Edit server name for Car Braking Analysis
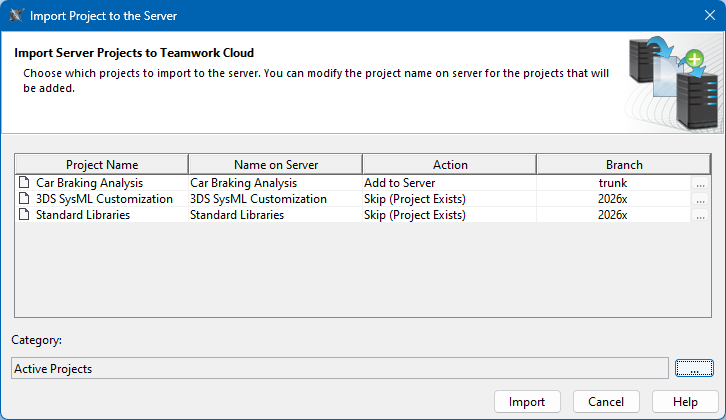 (x=275, y=183)
